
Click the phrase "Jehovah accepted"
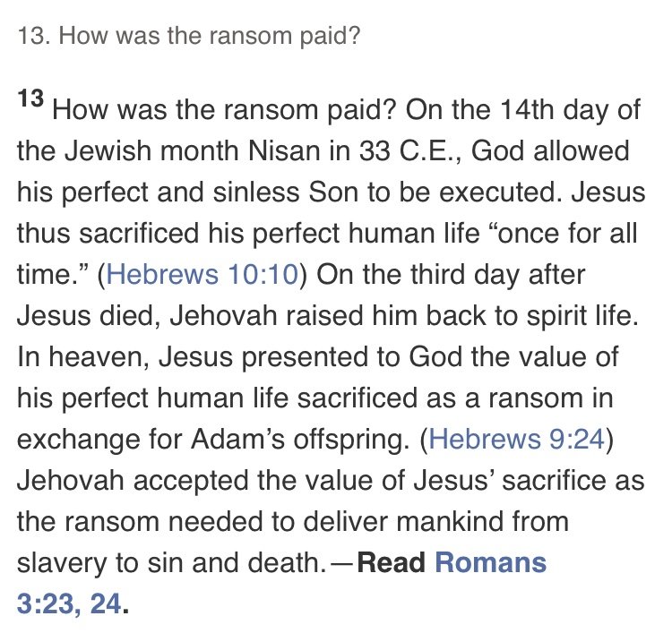133,480
